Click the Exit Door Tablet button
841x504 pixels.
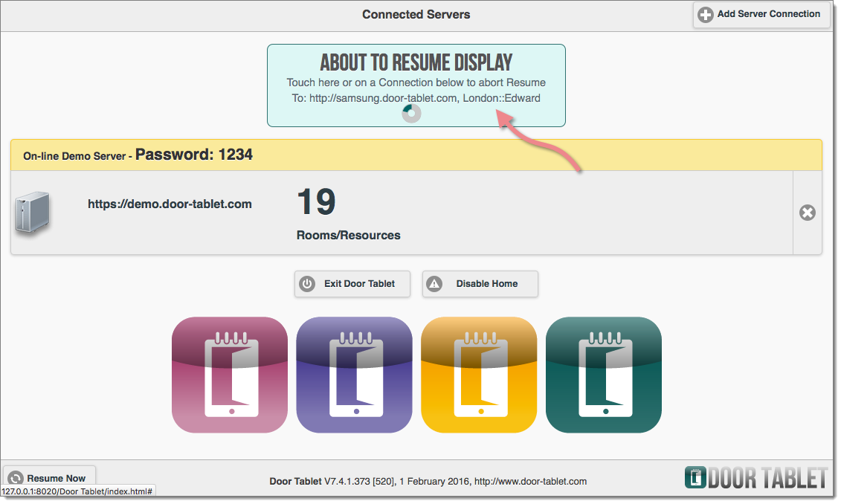[x=352, y=284]
